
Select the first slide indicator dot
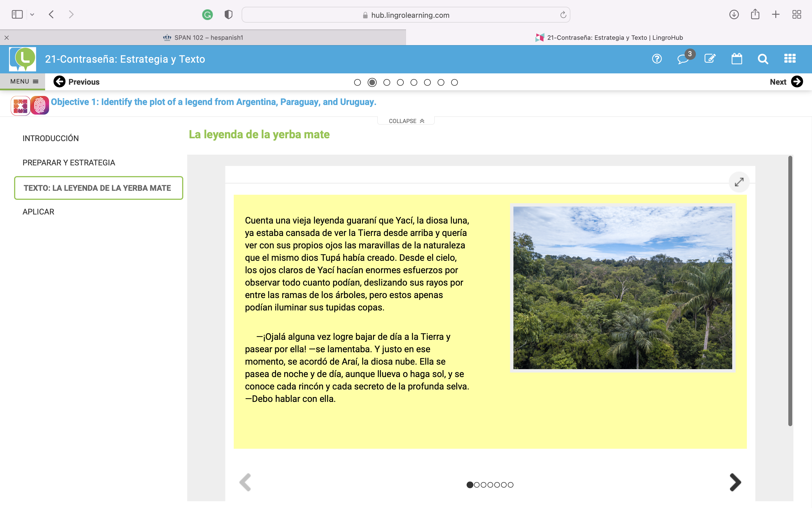pyautogui.click(x=470, y=485)
